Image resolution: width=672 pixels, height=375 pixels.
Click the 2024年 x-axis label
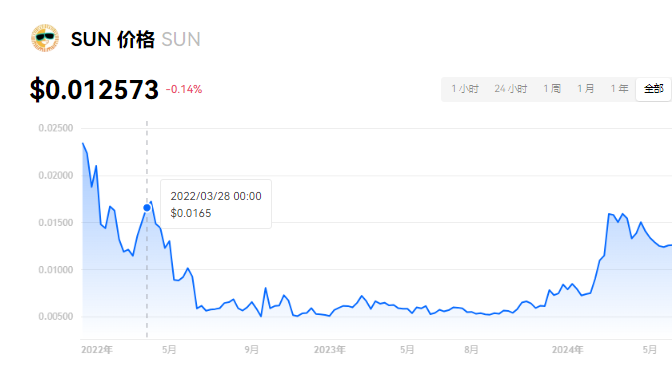567,350
